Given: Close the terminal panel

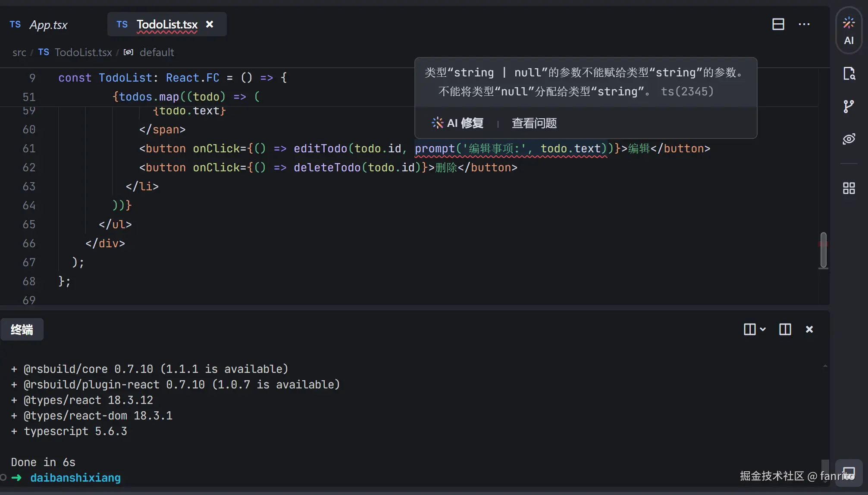Looking at the screenshot, I should [809, 329].
